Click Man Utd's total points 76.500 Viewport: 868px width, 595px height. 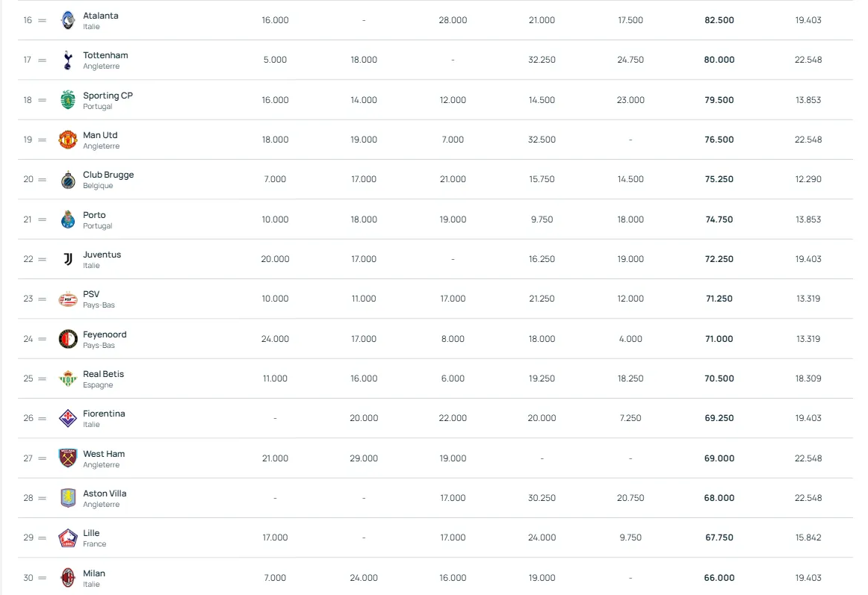719,140
